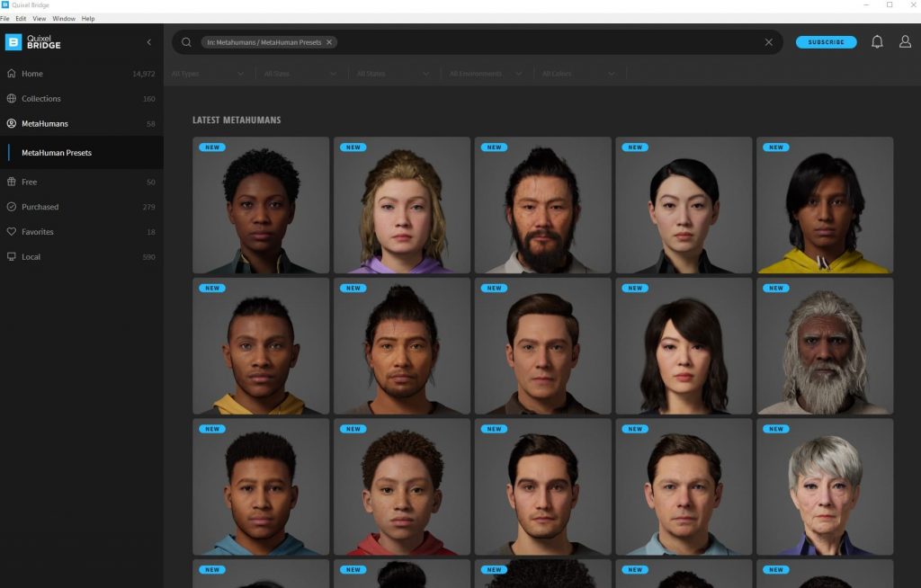Open notifications bell
This screenshot has width=921, height=588.
point(877,42)
